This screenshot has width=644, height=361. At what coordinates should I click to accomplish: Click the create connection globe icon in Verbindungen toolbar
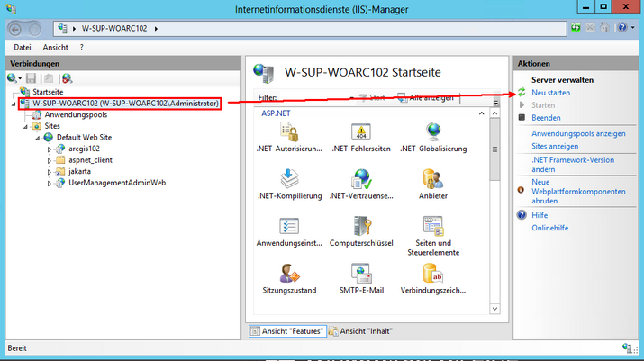point(14,78)
